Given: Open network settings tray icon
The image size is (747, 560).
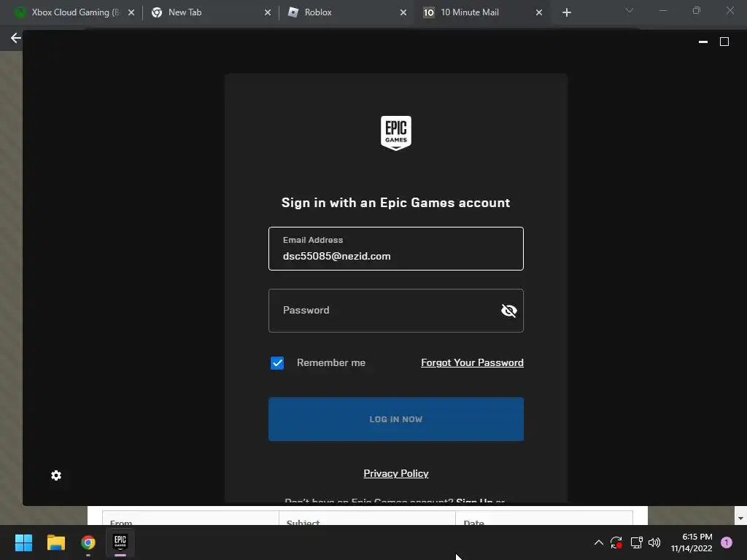Looking at the screenshot, I should point(636,542).
